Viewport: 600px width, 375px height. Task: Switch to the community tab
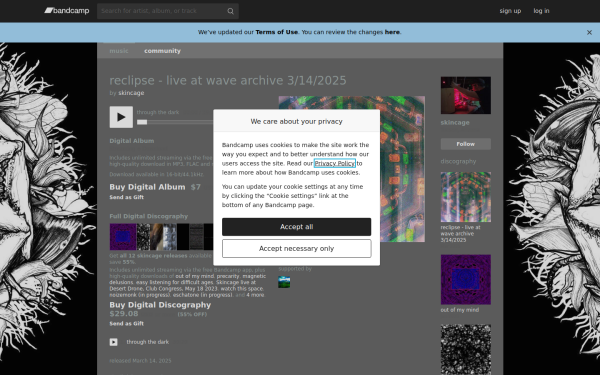click(x=162, y=51)
